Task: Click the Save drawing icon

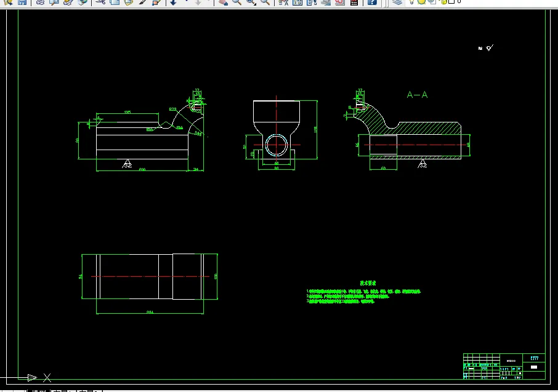Action: point(22,2)
